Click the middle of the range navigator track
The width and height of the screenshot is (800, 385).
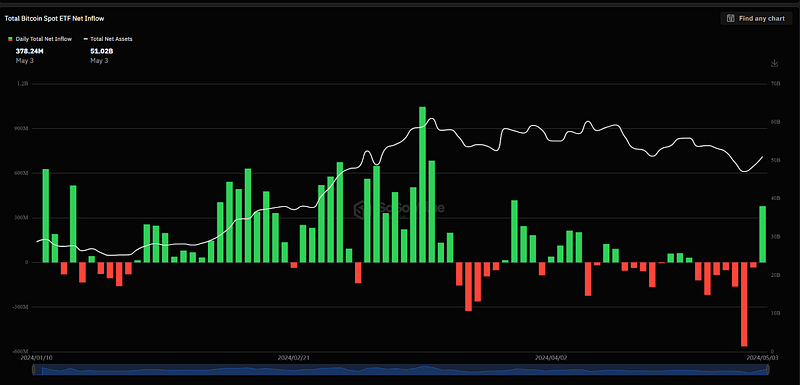click(x=401, y=370)
